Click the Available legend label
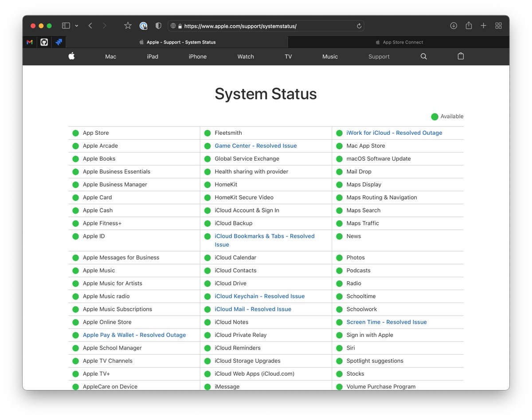The height and width of the screenshot is (420, 532). (x=452, y=116)
